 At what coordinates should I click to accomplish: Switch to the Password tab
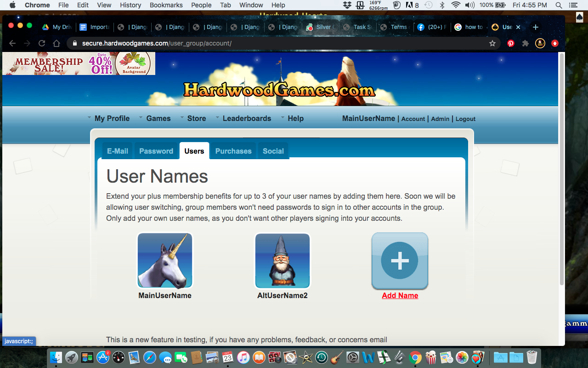[156, 151]
